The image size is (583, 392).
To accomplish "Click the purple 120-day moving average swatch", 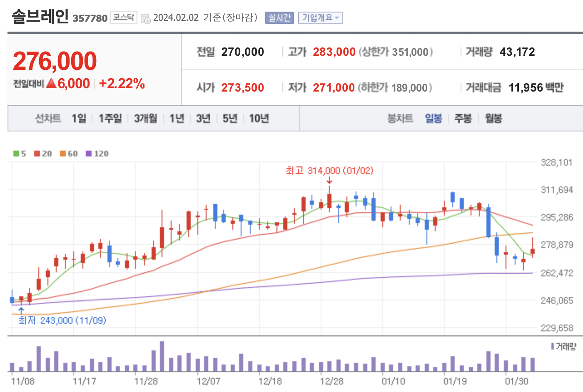I will [x=89, y=154].
